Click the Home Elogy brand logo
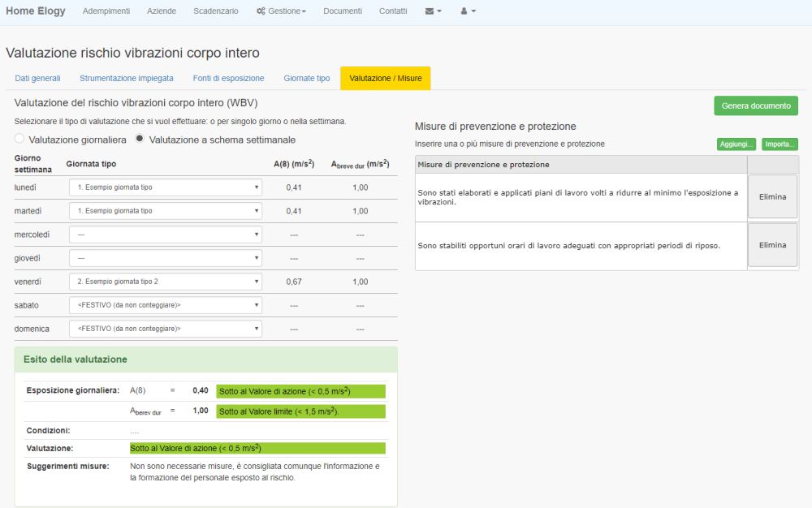 (36, 11)
